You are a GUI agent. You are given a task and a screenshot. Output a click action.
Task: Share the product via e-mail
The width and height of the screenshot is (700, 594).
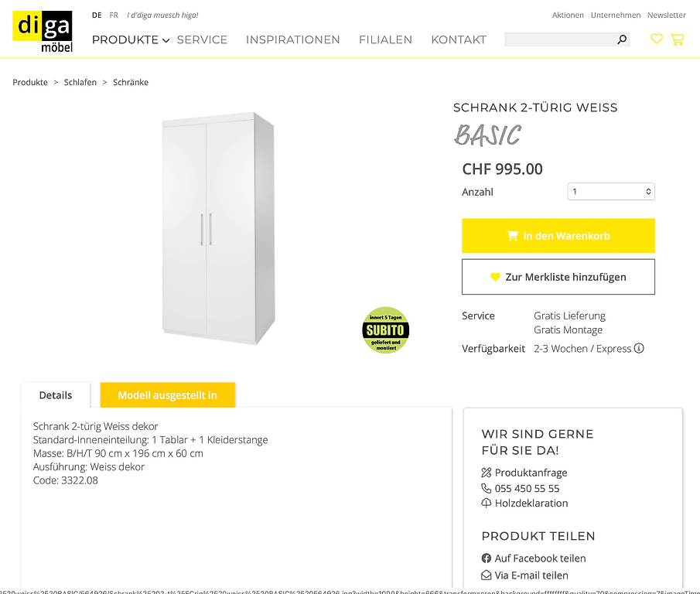525,575
